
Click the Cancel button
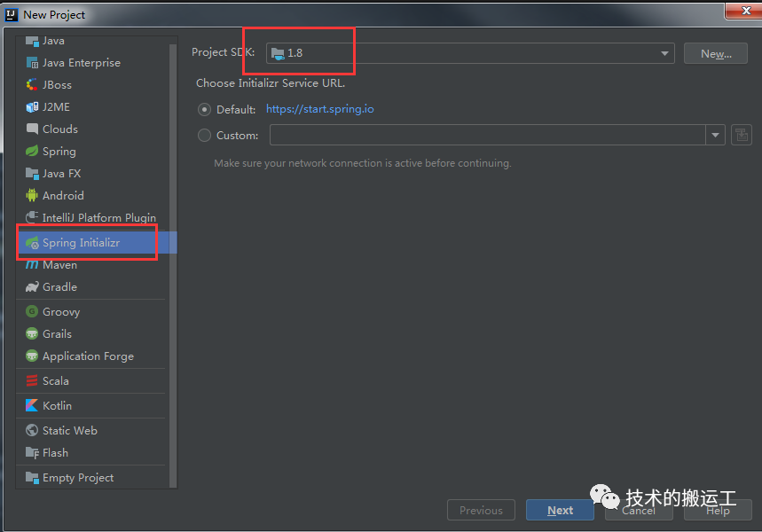point(639,510)
